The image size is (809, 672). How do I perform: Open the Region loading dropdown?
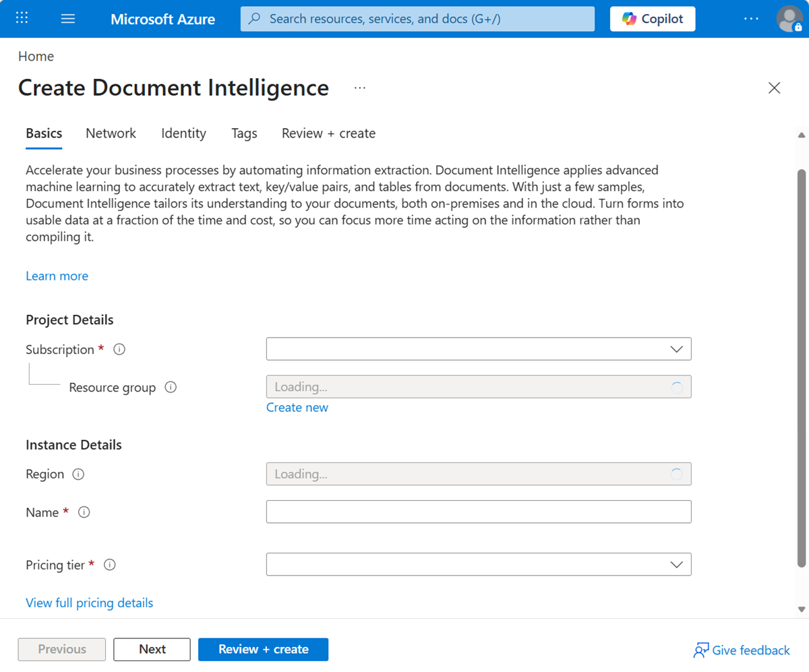[479, 474]
